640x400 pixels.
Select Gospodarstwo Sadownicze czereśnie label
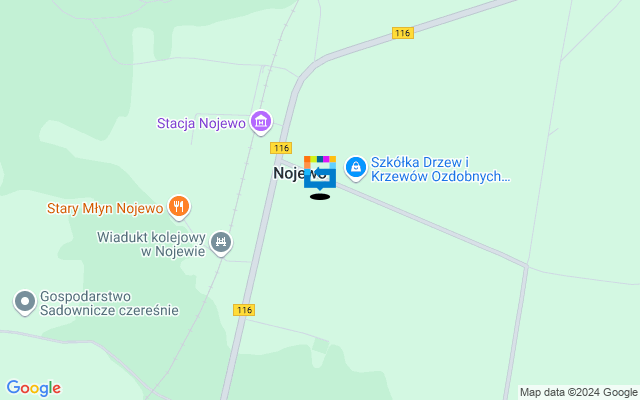109,303
